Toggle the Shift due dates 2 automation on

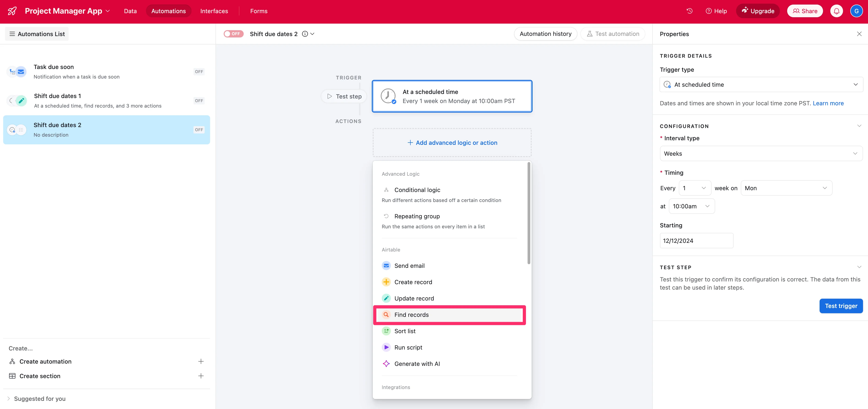(233, 34)
